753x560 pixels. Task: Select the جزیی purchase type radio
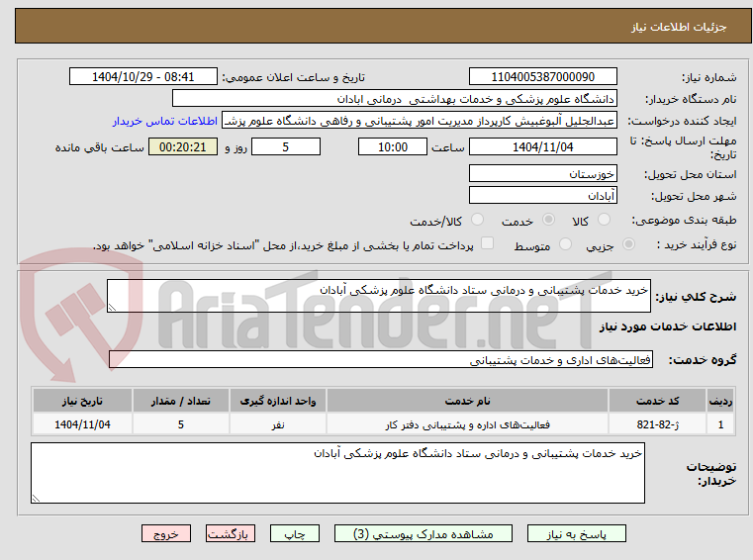(628, 244)
